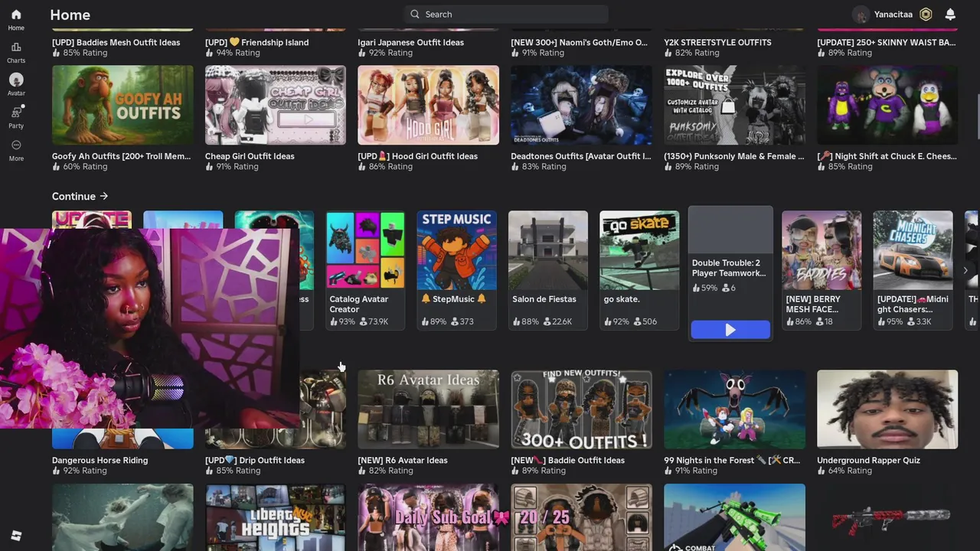Open Hood Girl Outfit Ideas thumbnail
Viewport: 980px width, 551px height.
coord(428,105)
